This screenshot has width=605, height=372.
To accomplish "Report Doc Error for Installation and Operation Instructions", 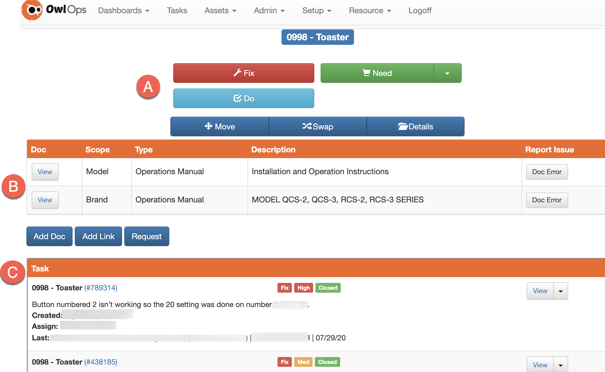I will point(547,172).
